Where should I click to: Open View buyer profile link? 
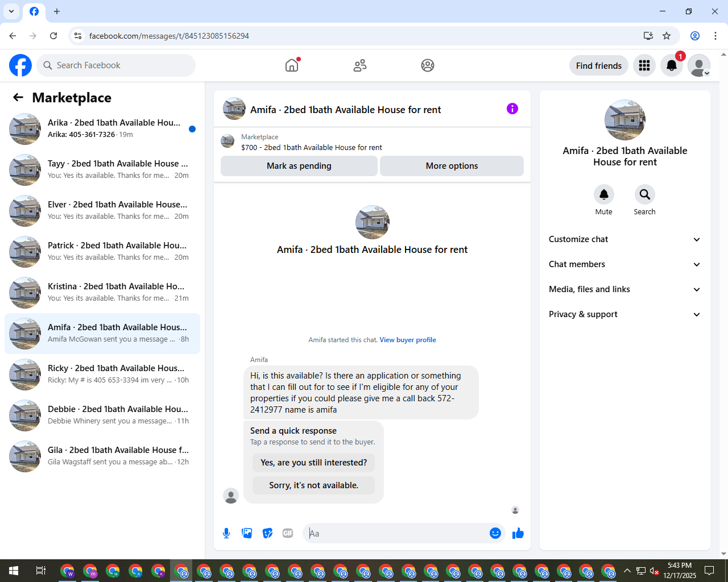click(408, 340)
